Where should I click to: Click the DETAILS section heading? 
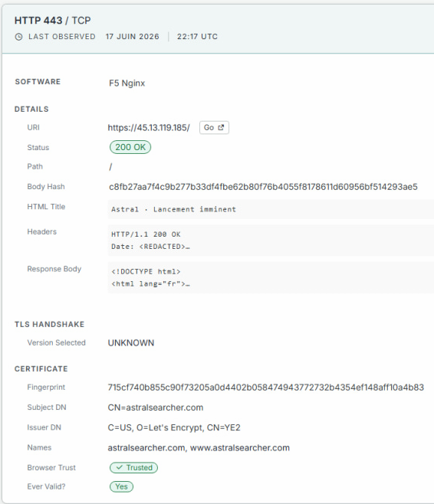point(31,110)
